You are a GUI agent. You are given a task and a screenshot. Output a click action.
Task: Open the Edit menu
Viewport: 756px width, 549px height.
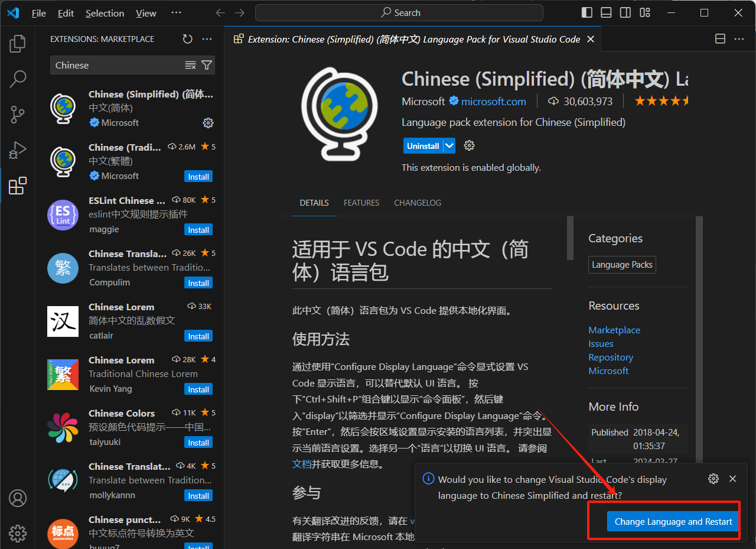click(66, 13)
